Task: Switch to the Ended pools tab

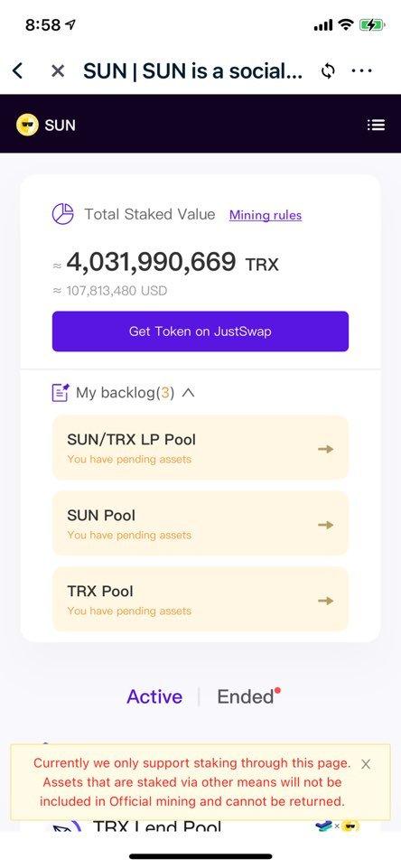Action: [x=246, y=696]
